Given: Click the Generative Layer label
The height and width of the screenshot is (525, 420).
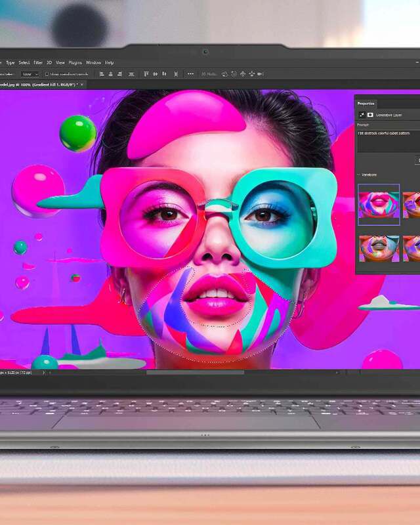Looking at the screenshot, I should [x=389, y=115].
